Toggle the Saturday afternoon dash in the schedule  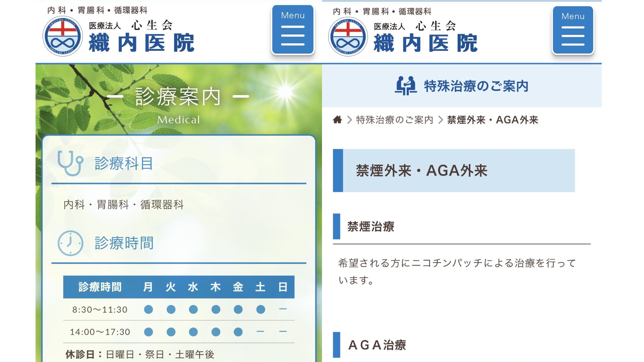[x=260, y=332]
